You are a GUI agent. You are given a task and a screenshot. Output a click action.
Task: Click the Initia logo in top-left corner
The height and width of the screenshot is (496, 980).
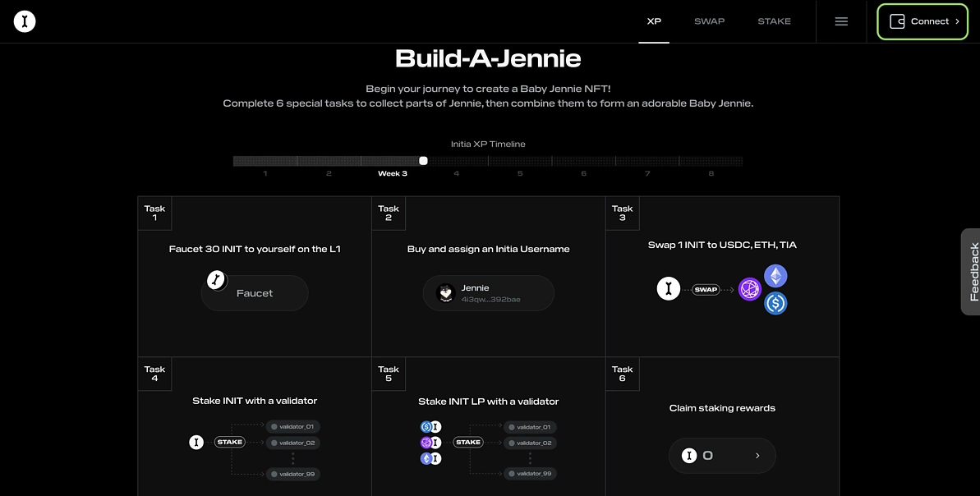point(25,21)
